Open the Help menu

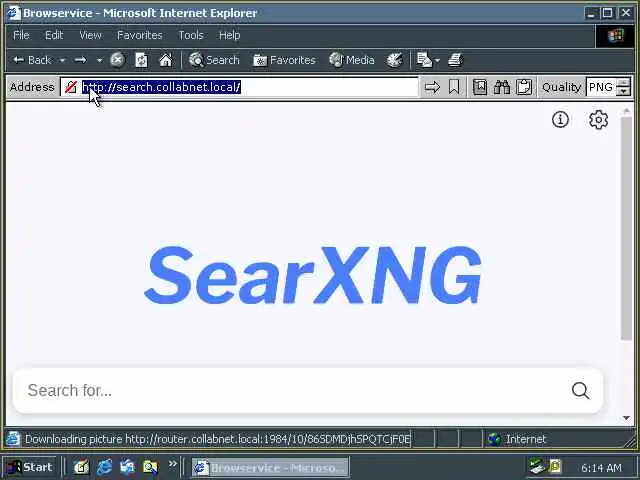pyautogui.click(x=229, y=36)
